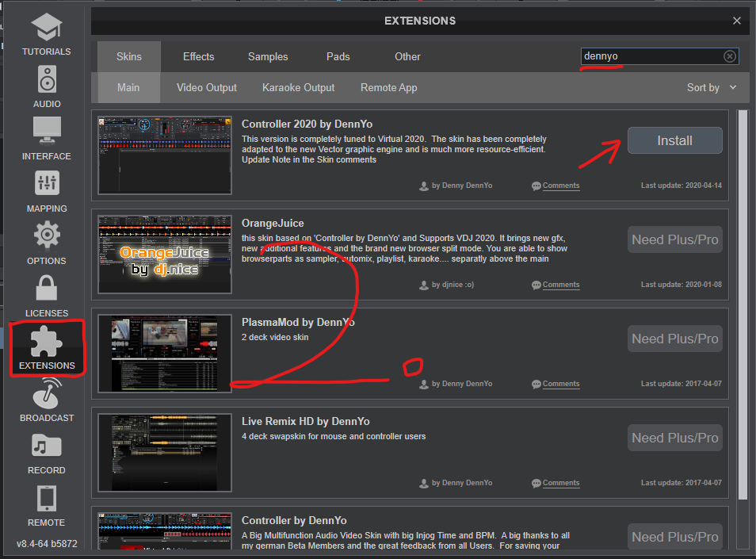This screenshot has height=559, width=756.
Task: Open Comments for Controller 2020 by DennYo
Action: (x=561, y=186)
